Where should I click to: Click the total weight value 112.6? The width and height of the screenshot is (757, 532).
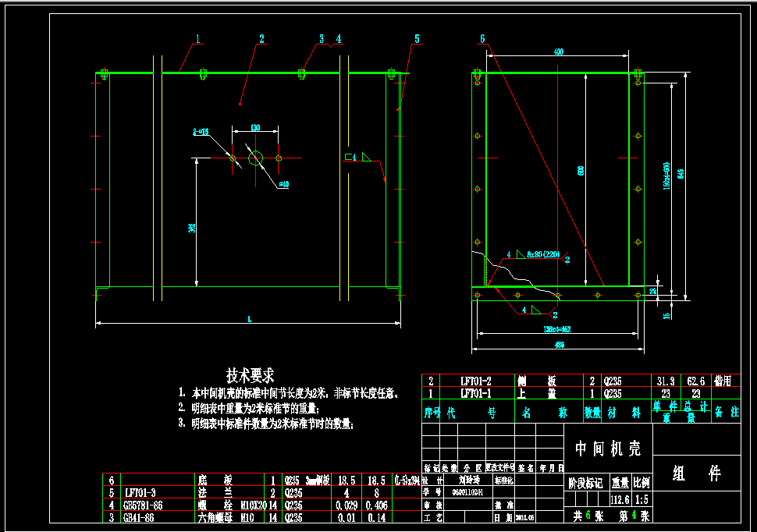(x=620, y=499)
